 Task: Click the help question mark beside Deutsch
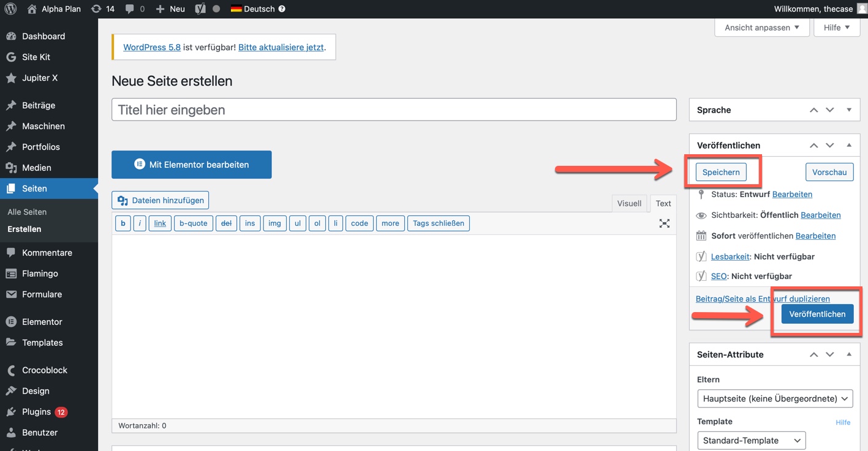282,9
